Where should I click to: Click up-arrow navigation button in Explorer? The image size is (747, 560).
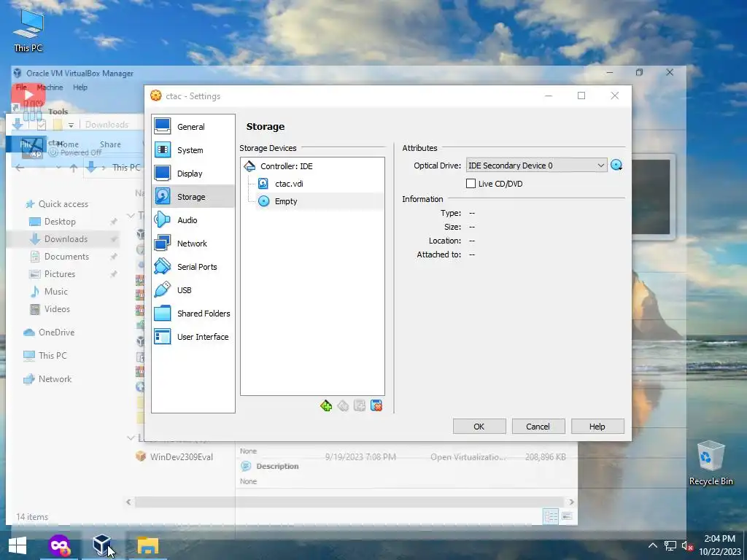tap(74, 168)
